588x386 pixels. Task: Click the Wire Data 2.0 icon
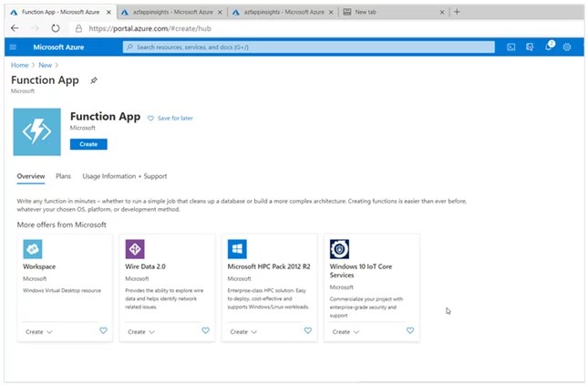click(x=135, y=249)
